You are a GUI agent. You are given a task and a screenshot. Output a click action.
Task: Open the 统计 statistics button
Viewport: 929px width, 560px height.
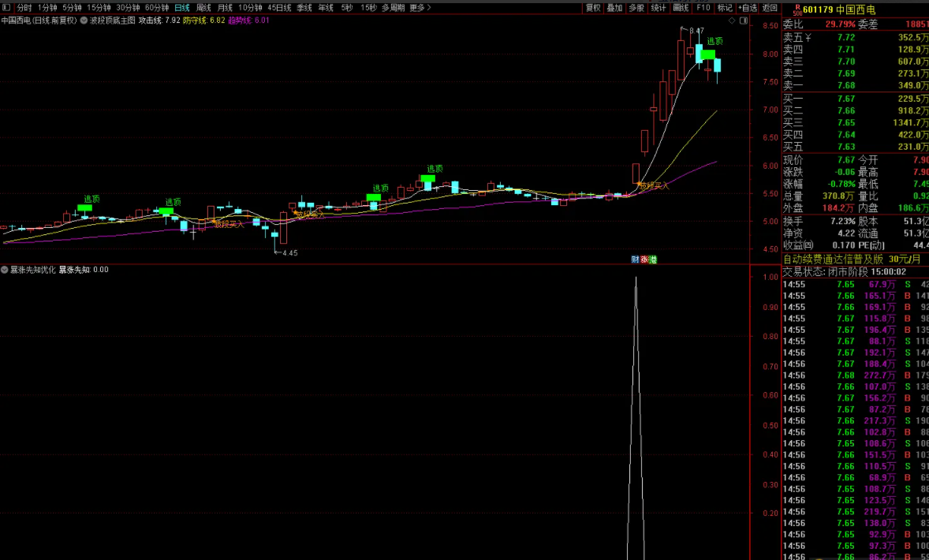[659, 8]
